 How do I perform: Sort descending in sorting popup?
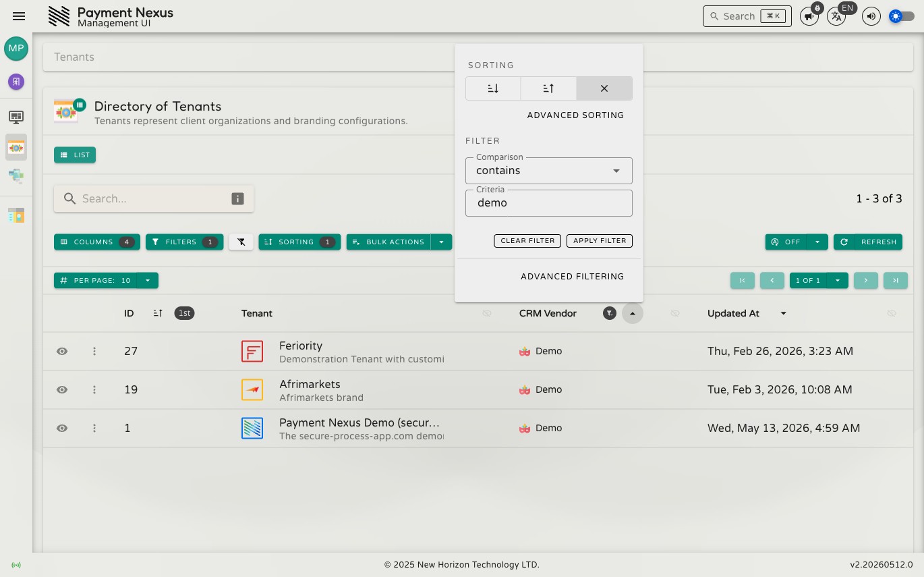(493, 88)
